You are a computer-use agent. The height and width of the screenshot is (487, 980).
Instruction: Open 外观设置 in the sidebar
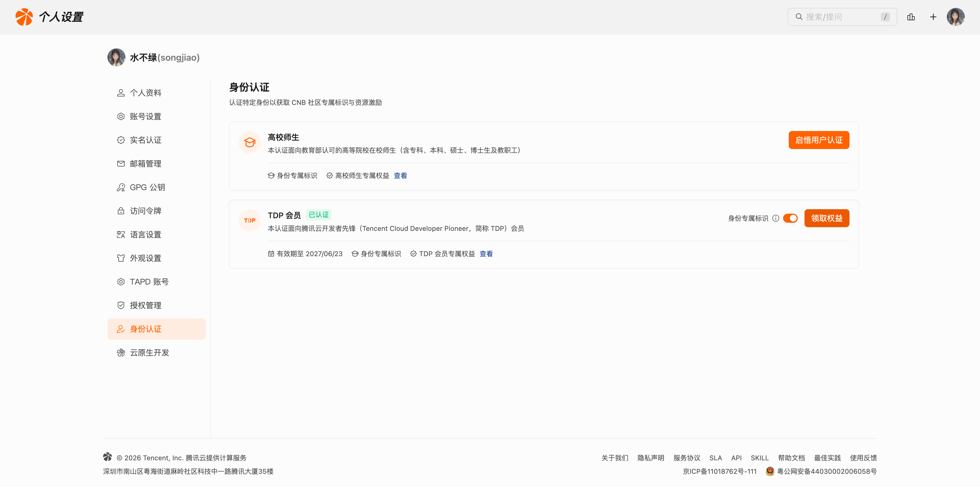(157, 258)
